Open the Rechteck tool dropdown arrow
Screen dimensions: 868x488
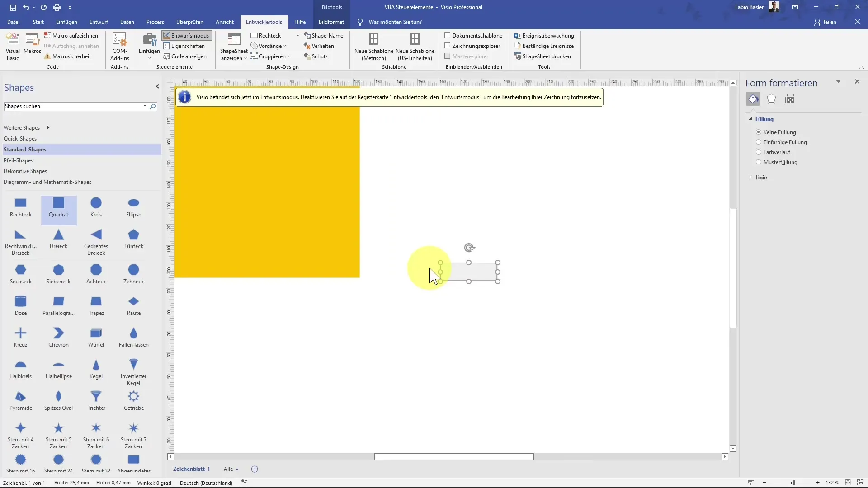(x=298, y=35)
